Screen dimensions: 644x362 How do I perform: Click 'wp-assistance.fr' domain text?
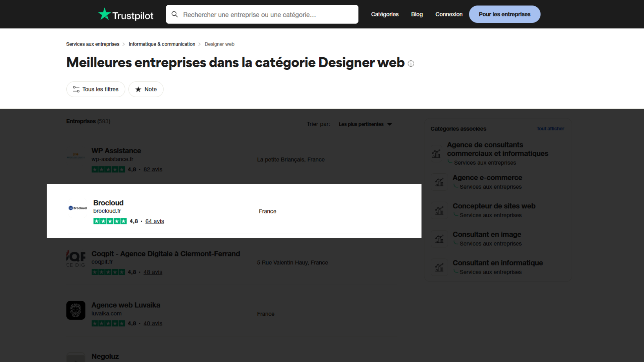coord(112,159)
